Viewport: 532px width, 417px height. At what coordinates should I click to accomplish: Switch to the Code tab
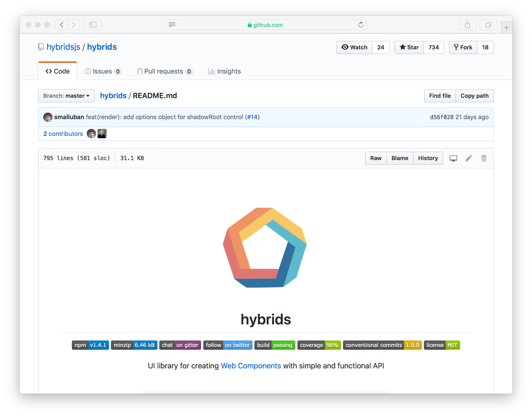click(x=58, y=71)
